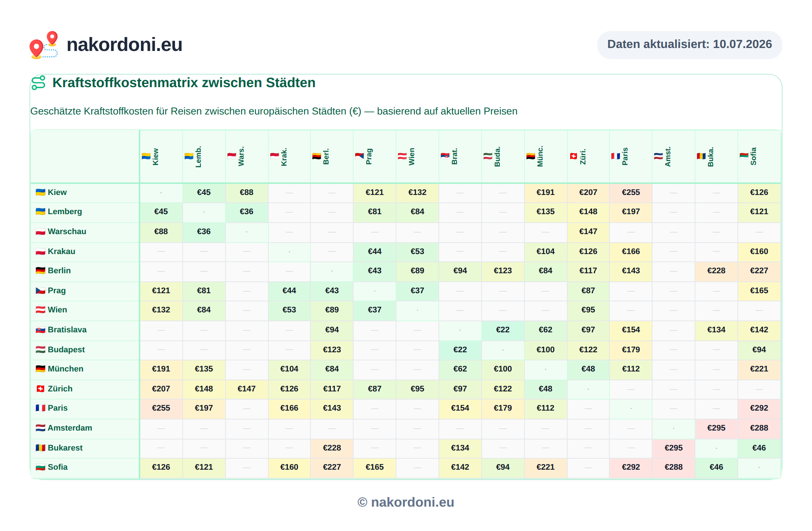Click the Dutch flag in Amst. column header
Image resolution: width=812 pixels, height=531 pixels.
(x=658, y=156)
